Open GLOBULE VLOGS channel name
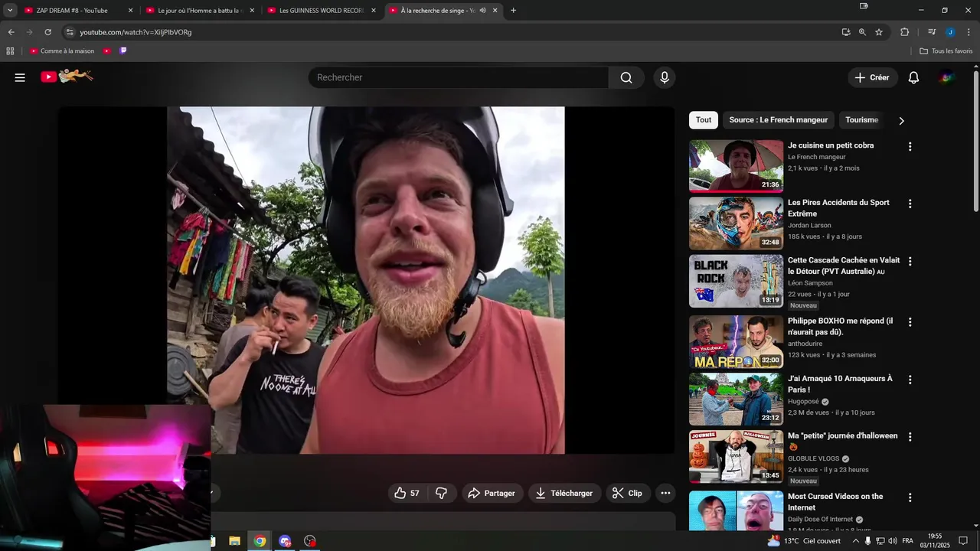This screenshot has width=980, height=551. click(x=813, y=459)
